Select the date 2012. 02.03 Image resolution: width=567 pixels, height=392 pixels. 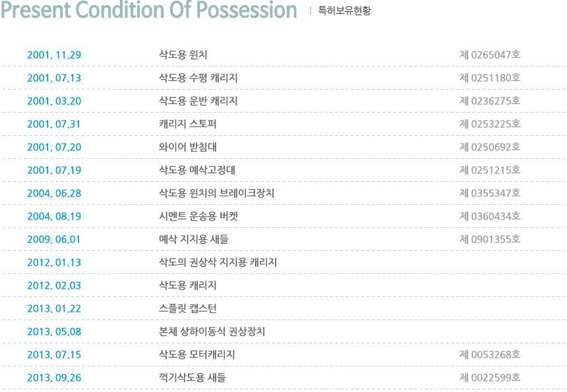[x=54, y=285]
